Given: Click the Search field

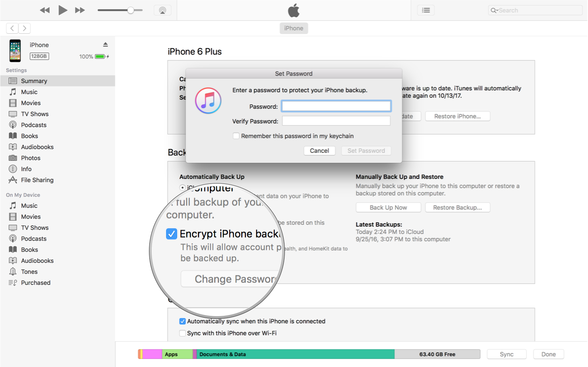Looking at the screenshot, I should pyautogui.click(x=535, y=10).
